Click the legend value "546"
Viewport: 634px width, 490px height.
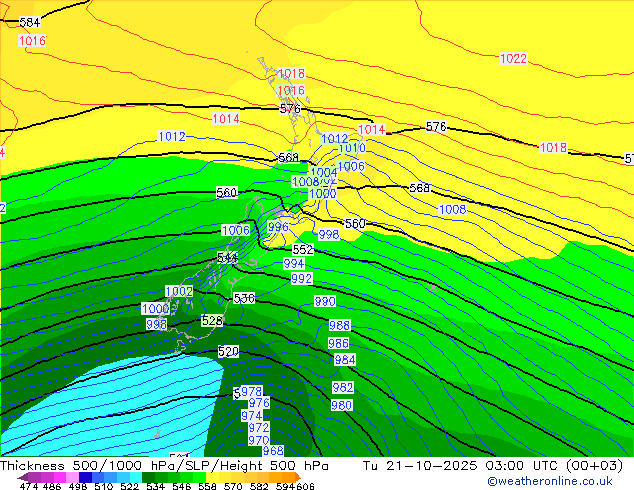click(x=182, y=486)
